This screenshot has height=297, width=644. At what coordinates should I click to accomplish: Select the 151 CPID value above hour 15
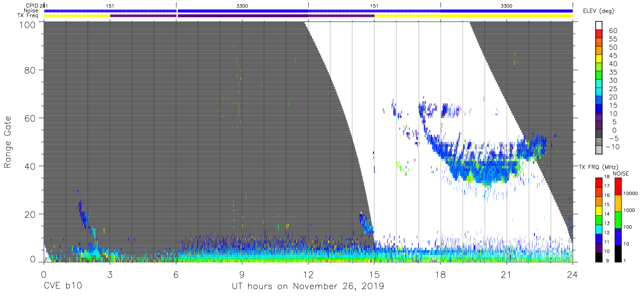click(x=374, y=6)
